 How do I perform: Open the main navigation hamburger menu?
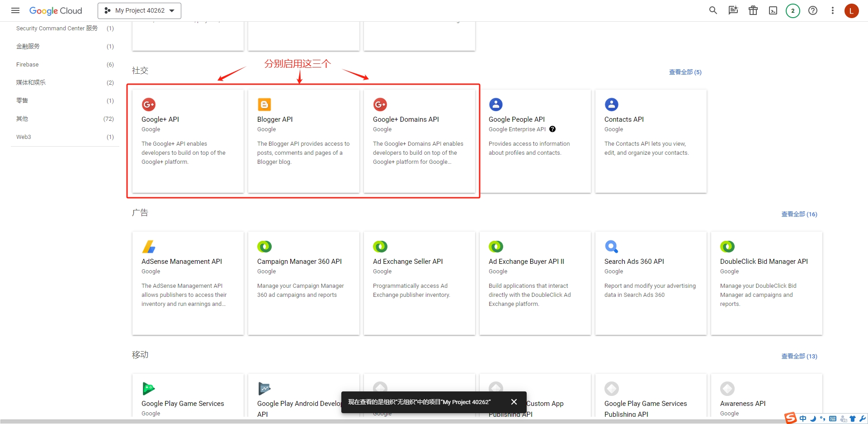(15, 10)
